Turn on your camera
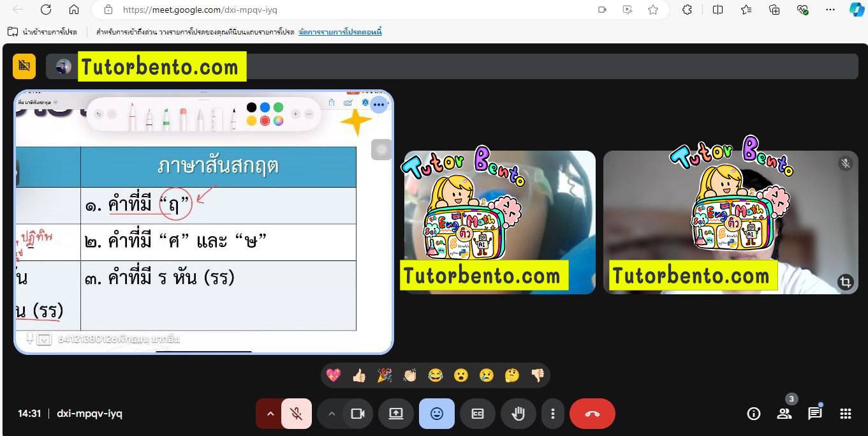The image size is (868, 436). tap(358, 414)
